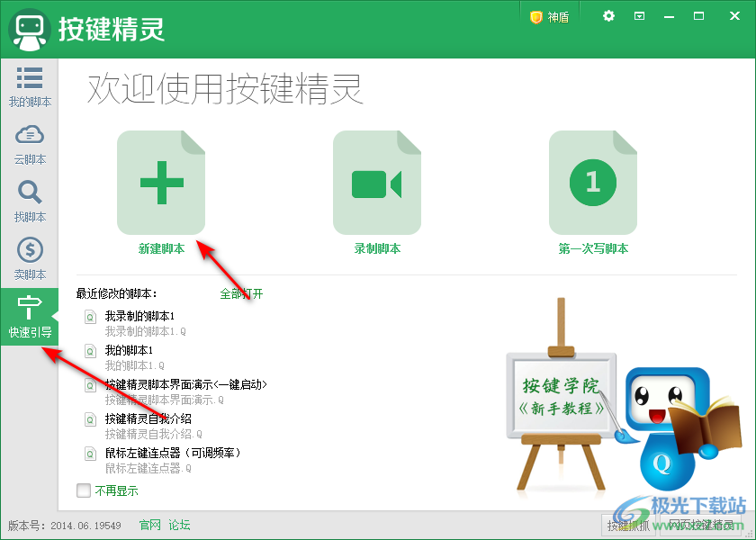The image size is (756, 540).
Task: Open 鼠标左键连点器（可调频率） script
Action: tap(173, 453)
